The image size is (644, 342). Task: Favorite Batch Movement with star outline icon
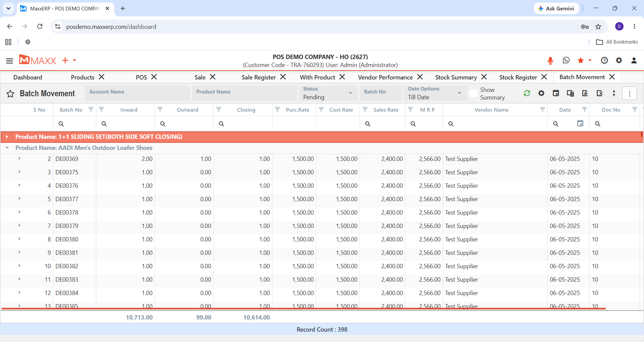[x=10, y=94]
